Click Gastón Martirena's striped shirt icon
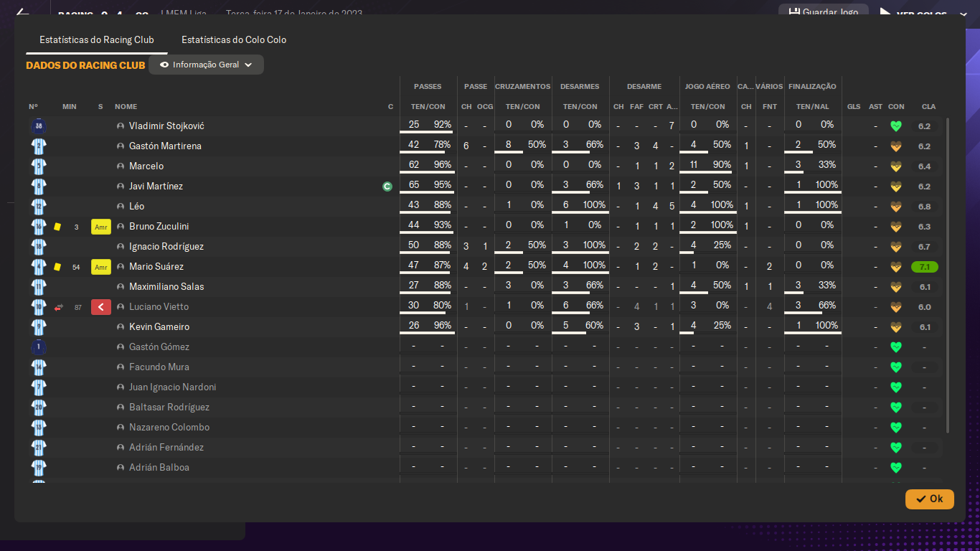980x551 pixels. 38,146
